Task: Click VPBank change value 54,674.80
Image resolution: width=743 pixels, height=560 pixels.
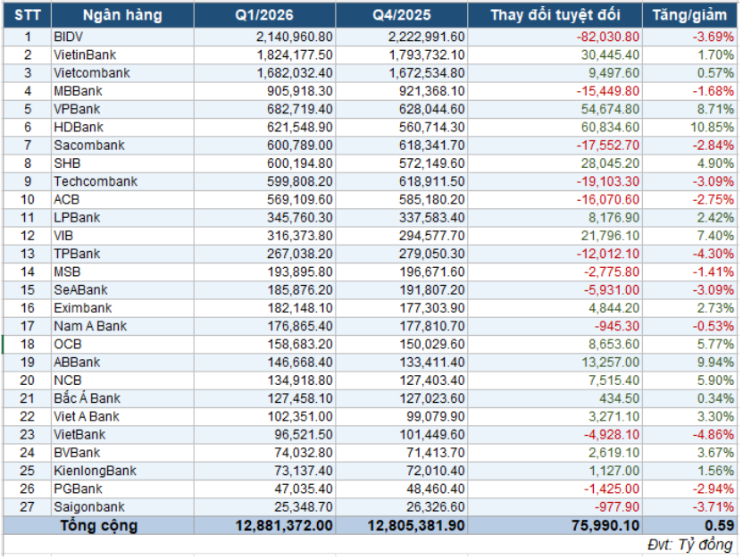Action: (555, 109)
